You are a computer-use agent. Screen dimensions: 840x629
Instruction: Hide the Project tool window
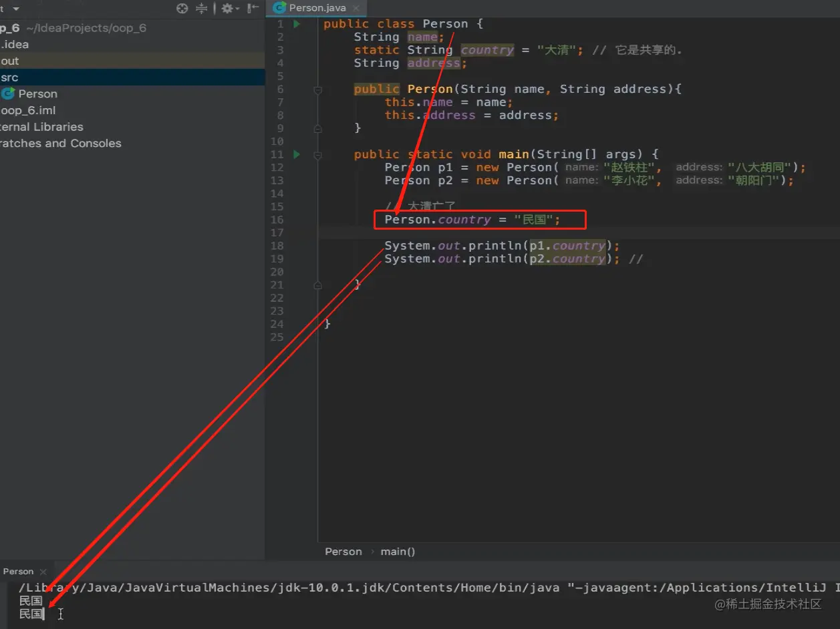point(253,9)
